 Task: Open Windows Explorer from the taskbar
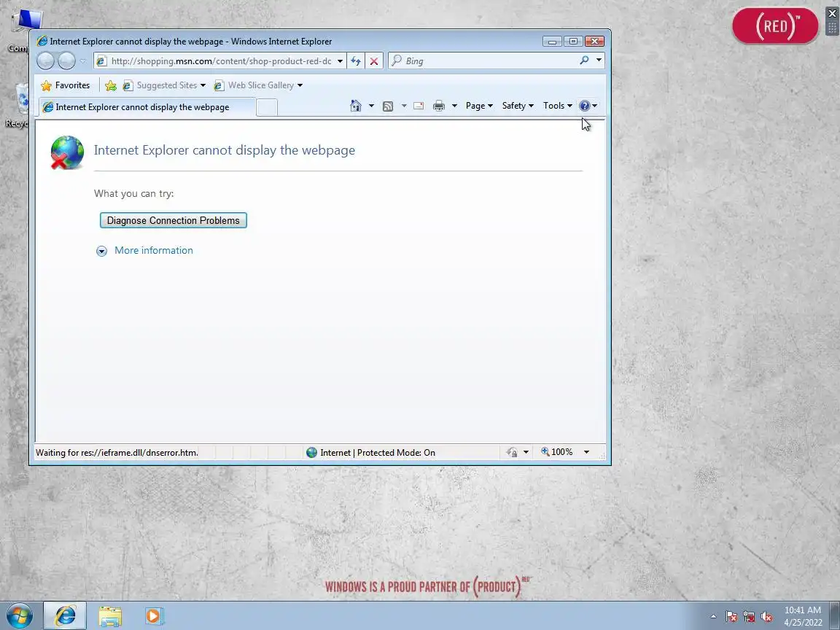click(x=110, y=615)
